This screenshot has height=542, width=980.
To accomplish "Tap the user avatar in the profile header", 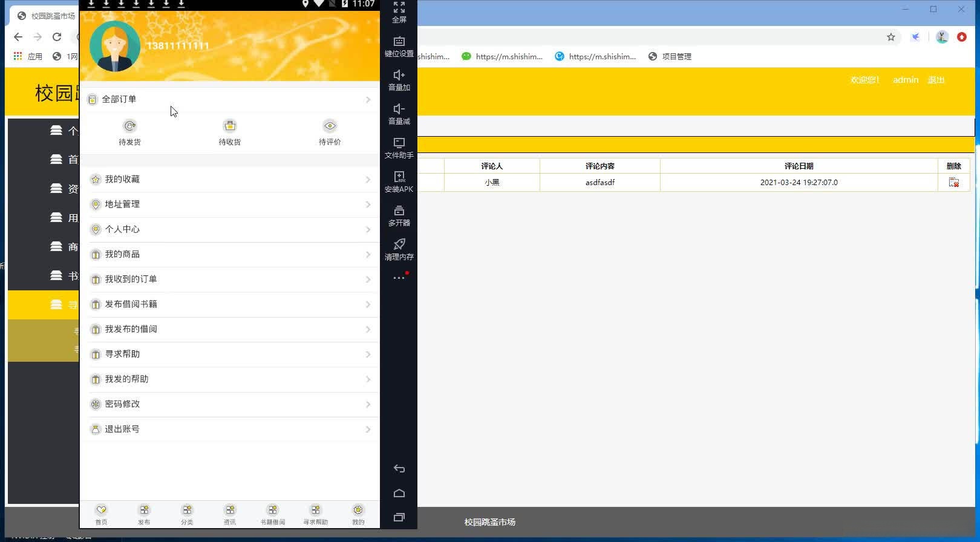I will click(x=115, y=46).
